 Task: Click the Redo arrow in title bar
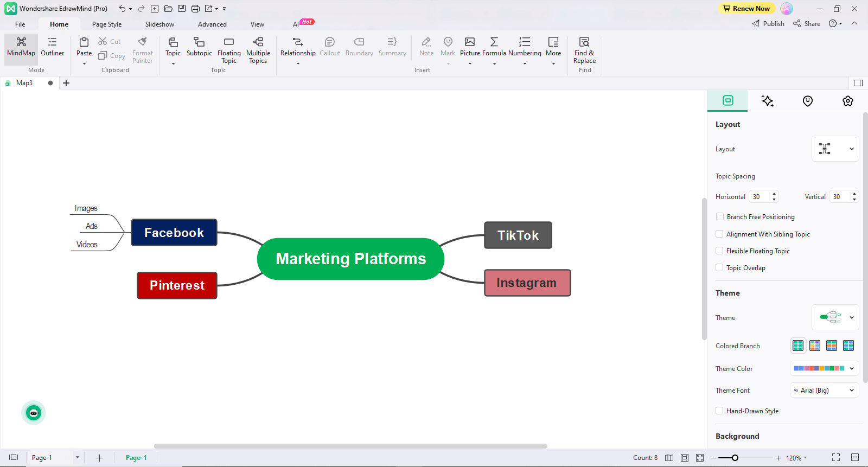141,9
